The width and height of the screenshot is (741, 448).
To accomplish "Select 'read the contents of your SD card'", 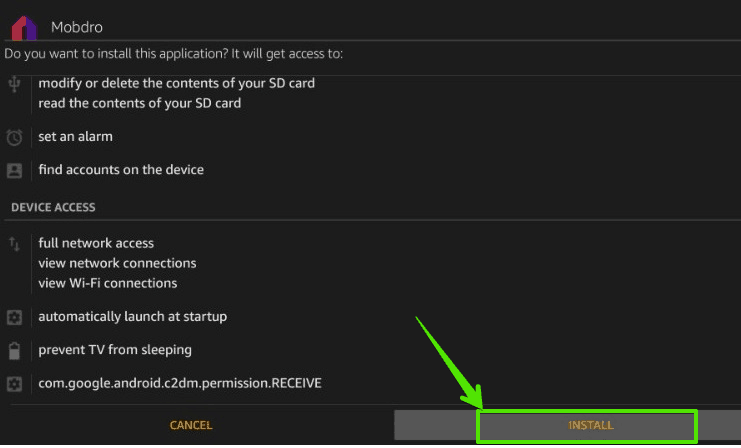I will pyautogui.click(x=139, y=103).
